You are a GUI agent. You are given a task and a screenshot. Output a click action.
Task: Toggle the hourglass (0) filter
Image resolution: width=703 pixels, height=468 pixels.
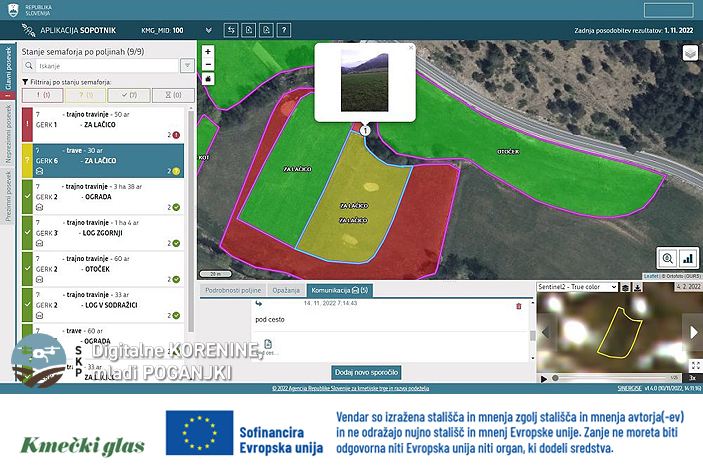coord(173,95)
